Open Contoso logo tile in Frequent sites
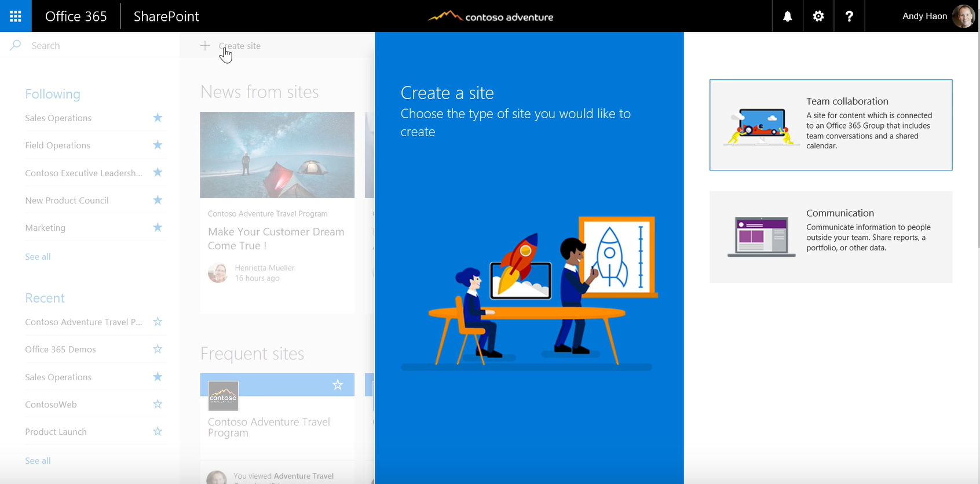Screen dimensions: 980x484 point(223,396)
